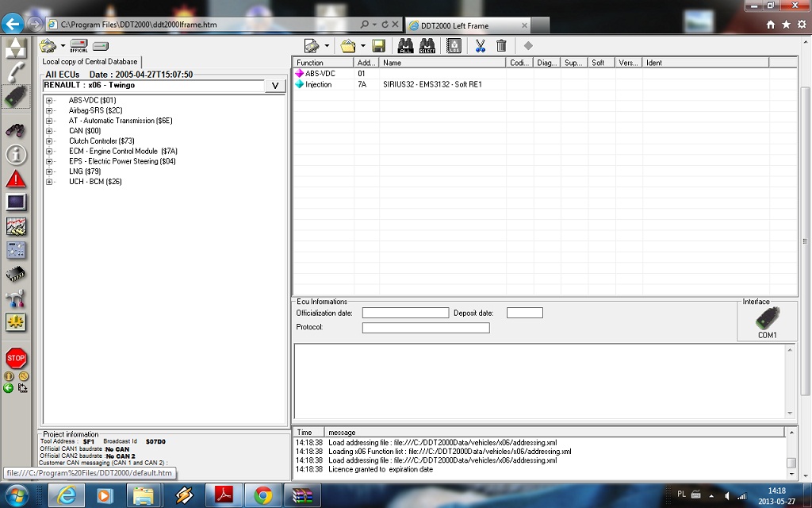The image size is (812, 508).
Task: Open the OFFICIAL database icon
Action: tap(79, 46)
